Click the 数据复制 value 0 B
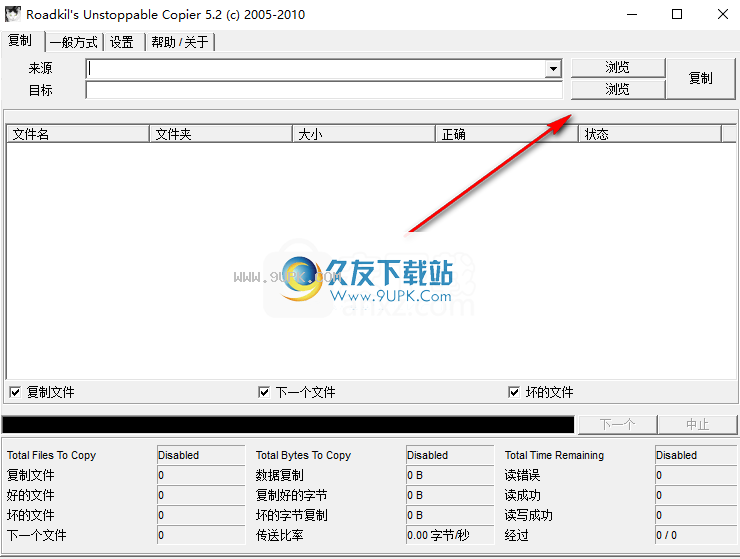This screenshot has width=740, height=559. (x=450, y=475)
